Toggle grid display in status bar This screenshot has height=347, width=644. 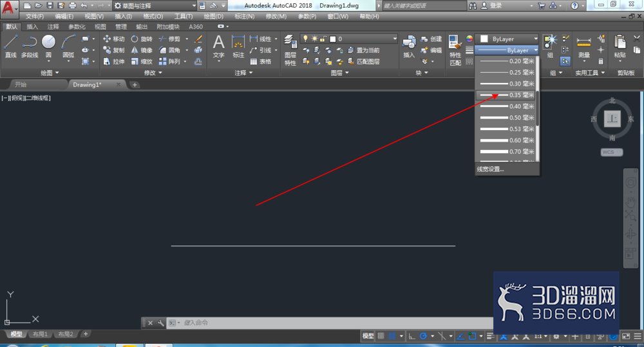tap(381, 336)
